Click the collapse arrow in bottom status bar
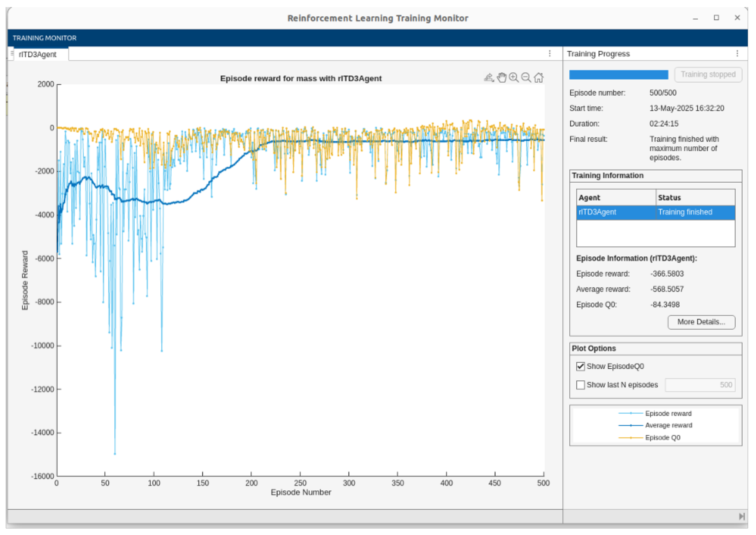 pyautogui.click(x=742, y=516)
